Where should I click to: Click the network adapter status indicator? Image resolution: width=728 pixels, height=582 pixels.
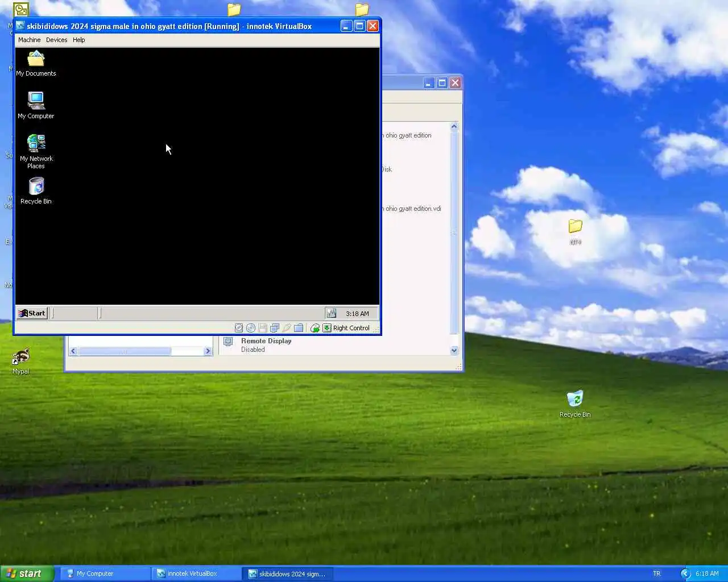275,328
